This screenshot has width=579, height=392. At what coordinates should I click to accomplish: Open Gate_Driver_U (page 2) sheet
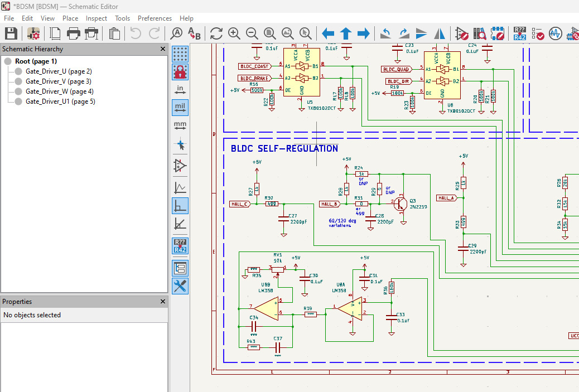click(59, 71)
